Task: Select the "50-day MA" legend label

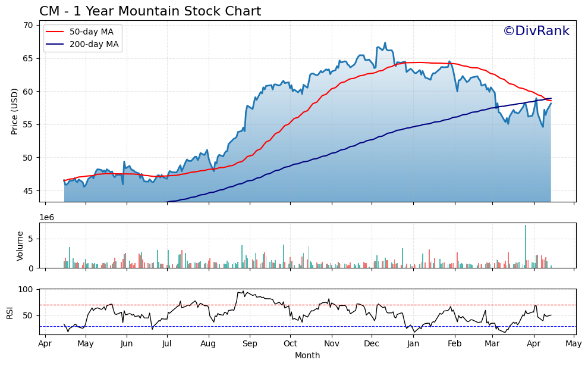Action: tap(92, 32)
